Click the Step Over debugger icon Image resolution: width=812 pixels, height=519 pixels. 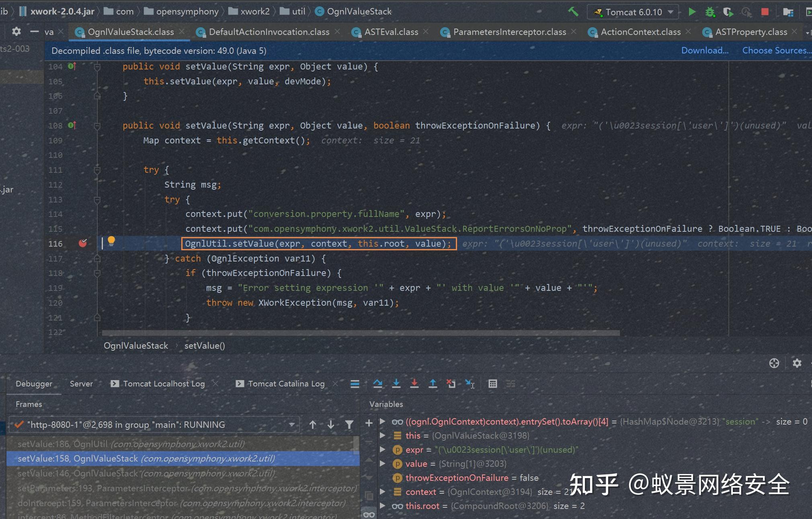pos(377,384)
